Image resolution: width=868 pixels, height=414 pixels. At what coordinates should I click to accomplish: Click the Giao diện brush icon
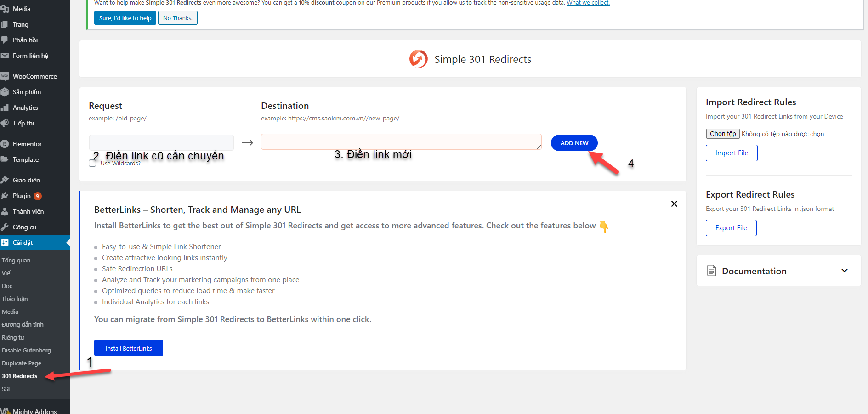pos(5,180)
